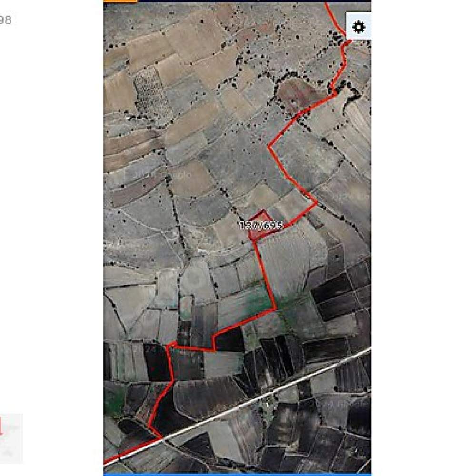Click the red route end at bottom-left edge

105,462
